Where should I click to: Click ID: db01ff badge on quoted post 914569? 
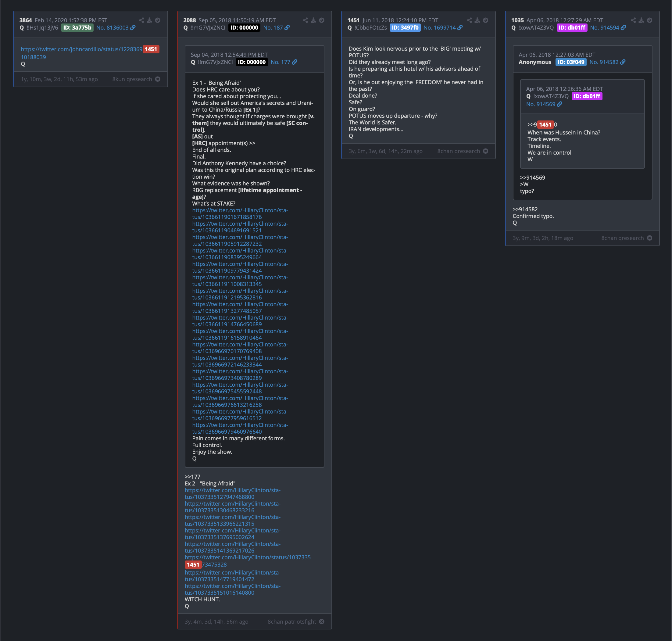587,96
